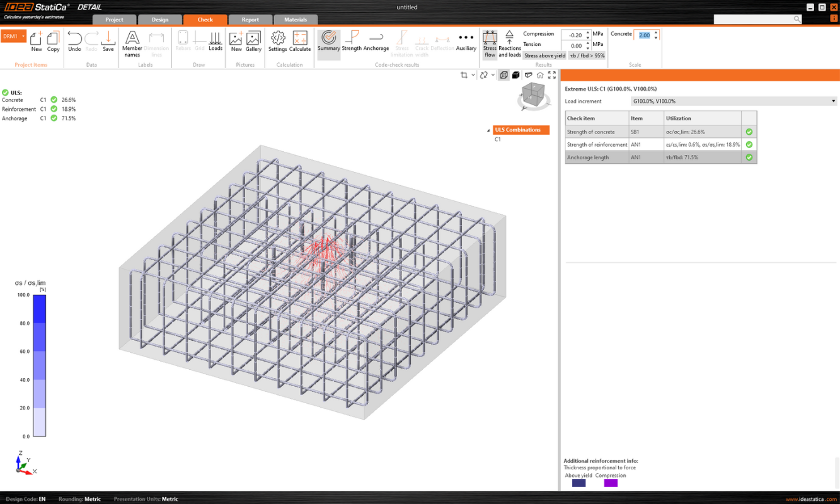Screen dimensions: 840x504
Task: Open the rotate tool dropdown arrow
Action: [493, 76]
